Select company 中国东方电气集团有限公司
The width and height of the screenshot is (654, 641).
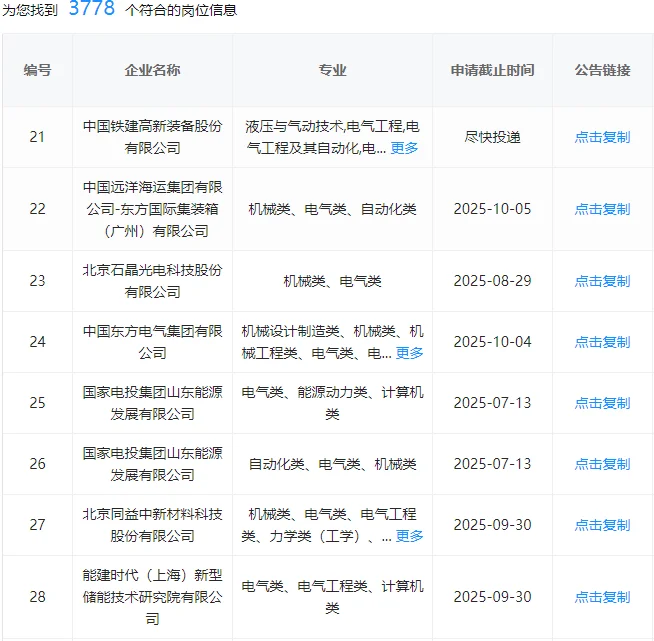point(152,342)
